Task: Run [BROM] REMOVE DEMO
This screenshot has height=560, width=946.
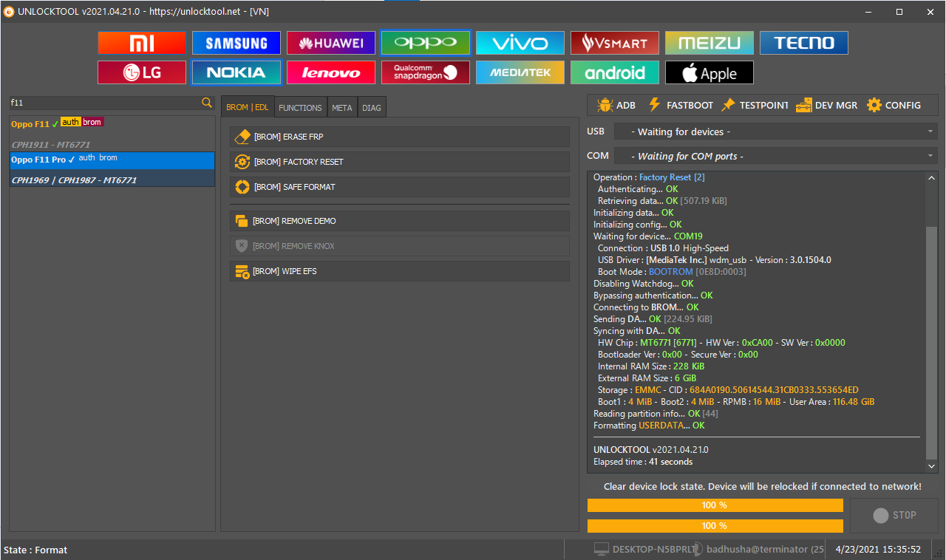Action: click(400, 221)
